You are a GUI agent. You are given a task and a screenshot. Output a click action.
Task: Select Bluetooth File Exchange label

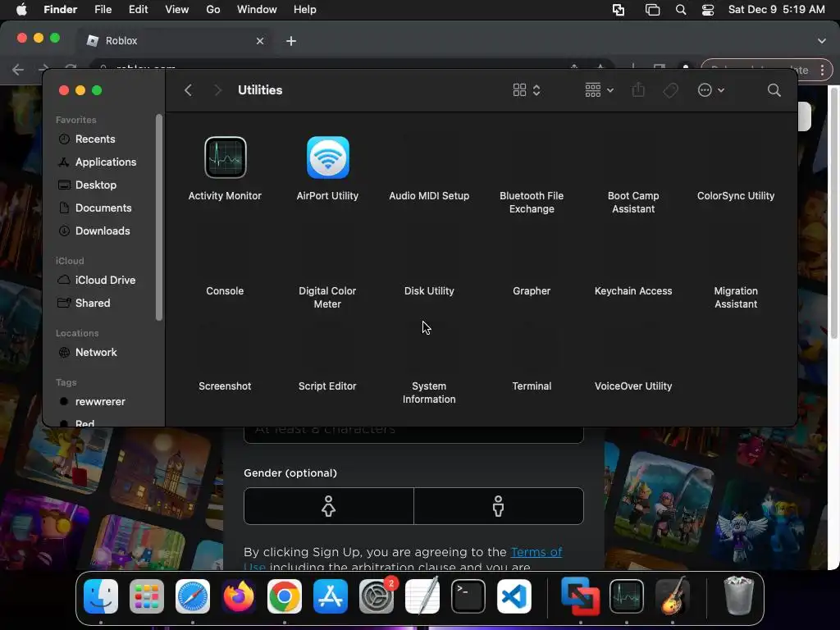click(x=532, y=203)
